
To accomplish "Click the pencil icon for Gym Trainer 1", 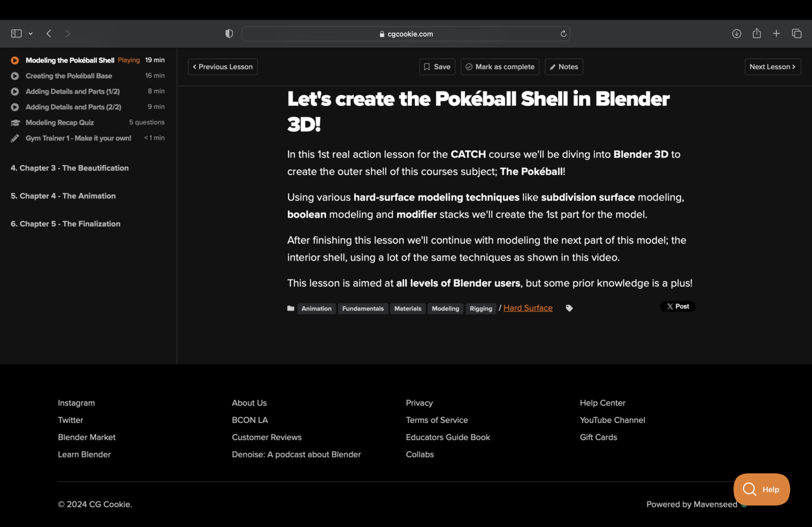I will click(x=15, y=138).
